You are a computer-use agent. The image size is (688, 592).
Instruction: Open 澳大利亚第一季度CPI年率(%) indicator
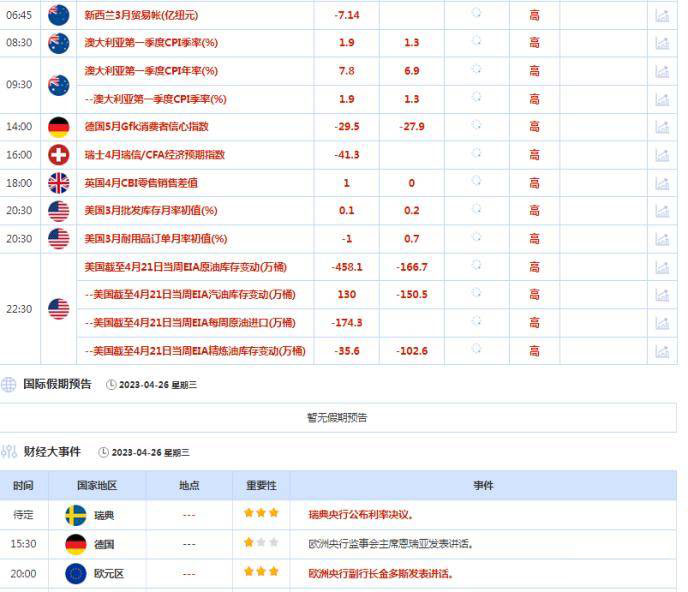pyautogui.click(x=151, y=71)
